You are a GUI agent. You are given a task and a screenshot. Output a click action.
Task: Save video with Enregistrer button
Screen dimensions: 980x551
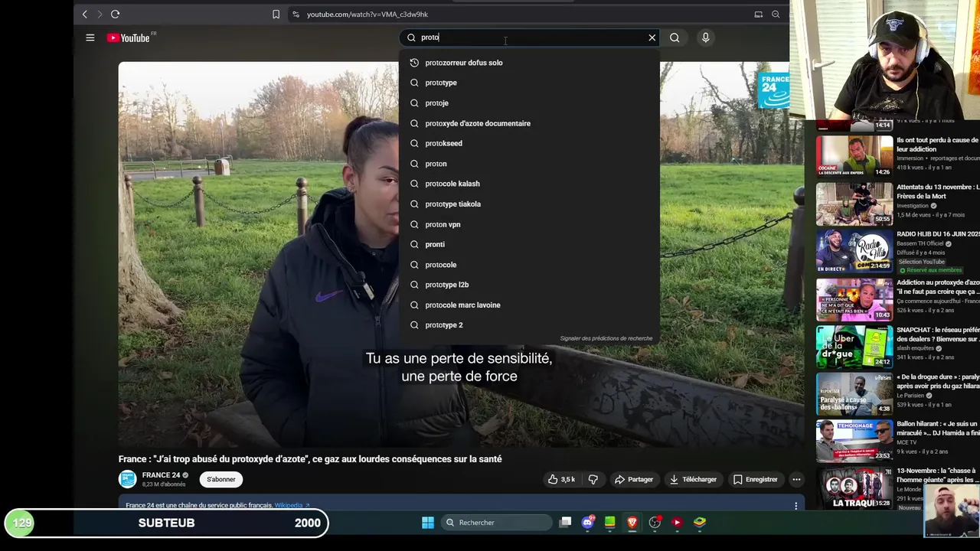pyautogui.click(x=755, y=480)
